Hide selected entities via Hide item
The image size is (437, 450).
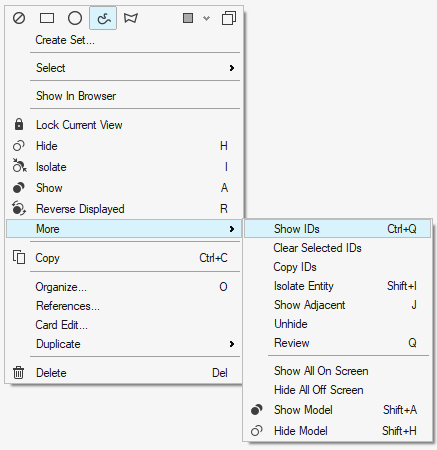123,146
